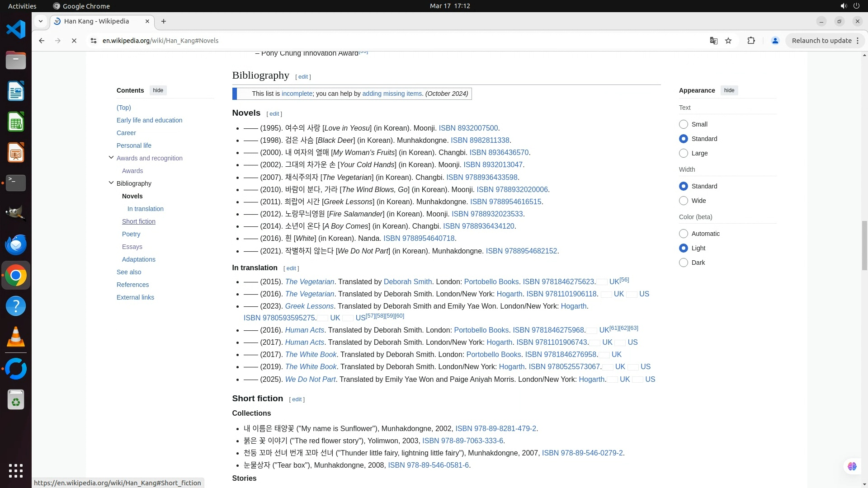Launch Visual Studio Code from the dock
The image size is (868, 488).
pyautogui.click(x=16, y=30)
